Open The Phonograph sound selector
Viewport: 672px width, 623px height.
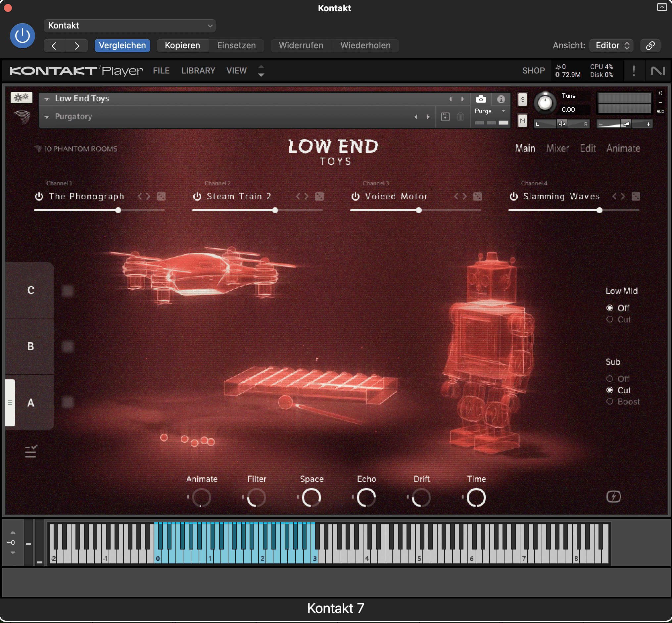pos(87,196)
